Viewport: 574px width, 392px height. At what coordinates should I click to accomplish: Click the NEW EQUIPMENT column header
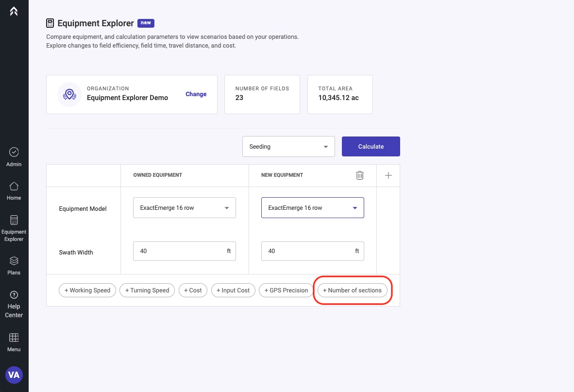tap(282, 175)
